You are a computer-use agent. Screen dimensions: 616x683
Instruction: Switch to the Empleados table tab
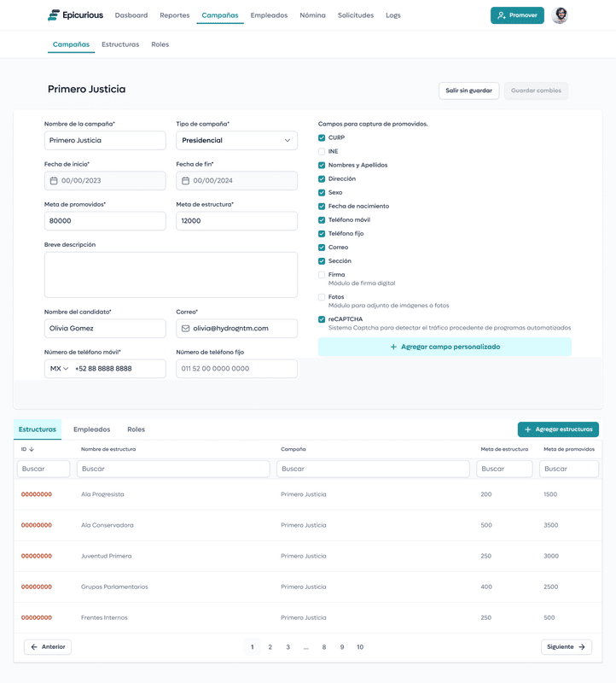[x=91, y=429]
